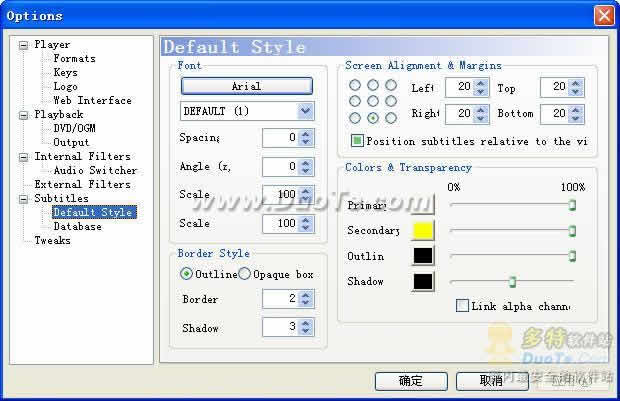Decrease the Right margin value
This screenshot has height=401, width=620.
click(x=480, y=118)
